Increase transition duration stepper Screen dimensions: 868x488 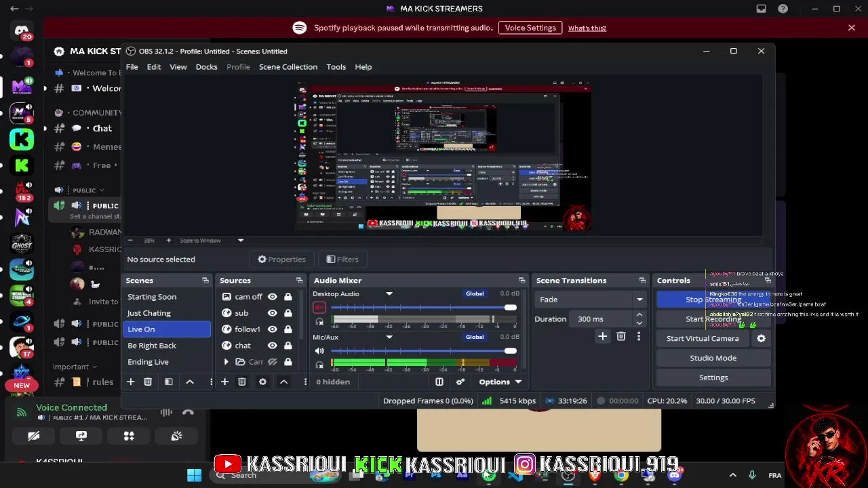(639, 315)
